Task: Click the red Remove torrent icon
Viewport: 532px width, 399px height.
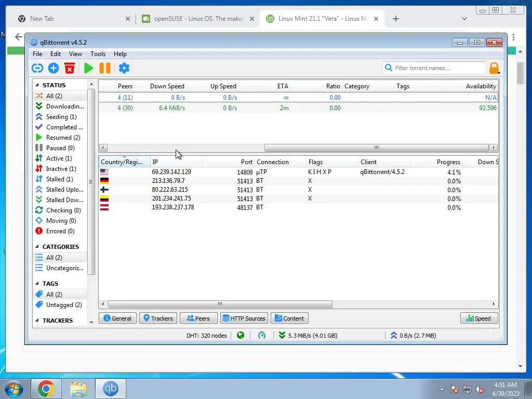Action: tap(70, 68)
